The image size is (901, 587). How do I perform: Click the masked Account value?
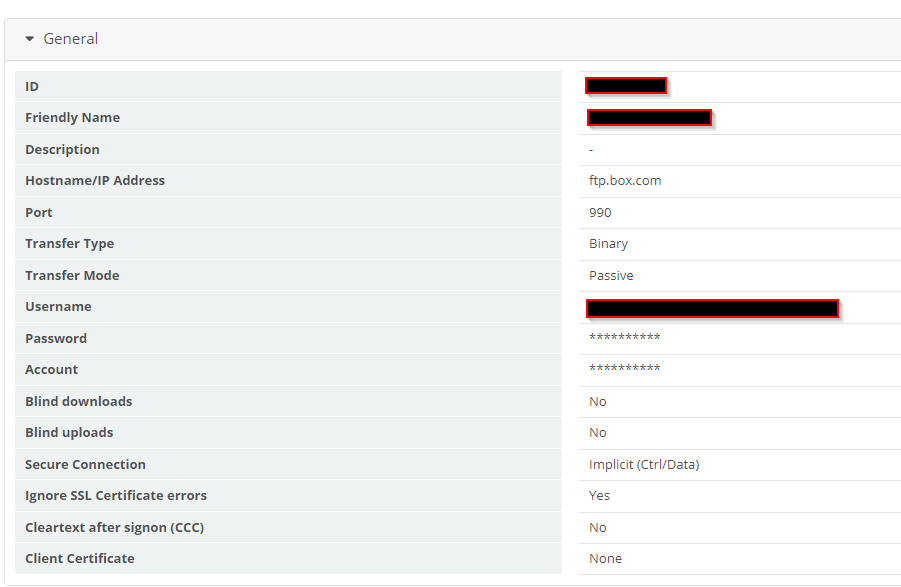point(625,368)
